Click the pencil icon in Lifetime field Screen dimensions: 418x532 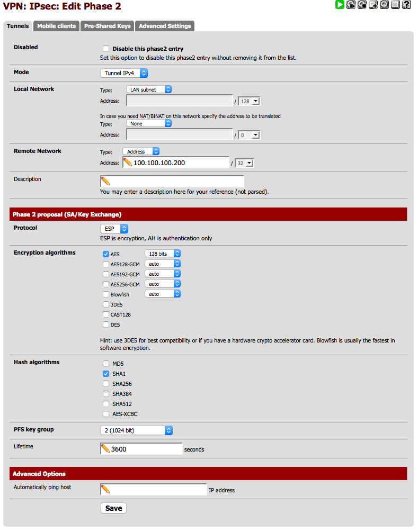coord(105,448)
